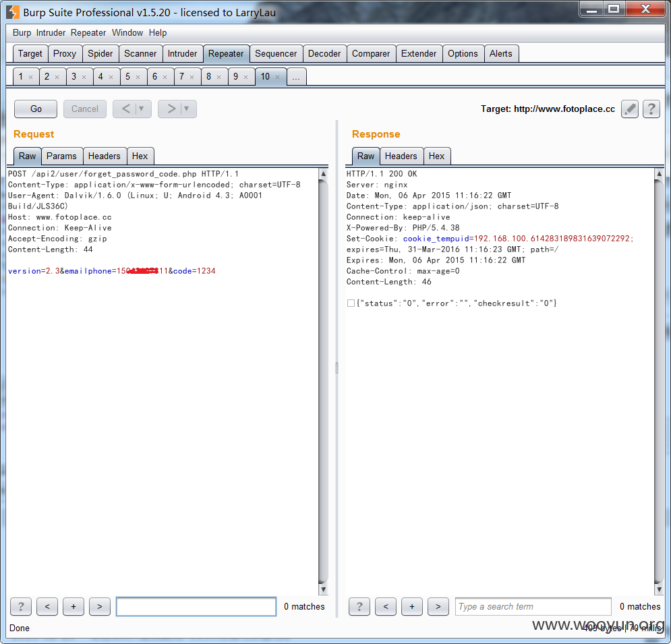Close Repeater tab 2

tap(57, 78)
